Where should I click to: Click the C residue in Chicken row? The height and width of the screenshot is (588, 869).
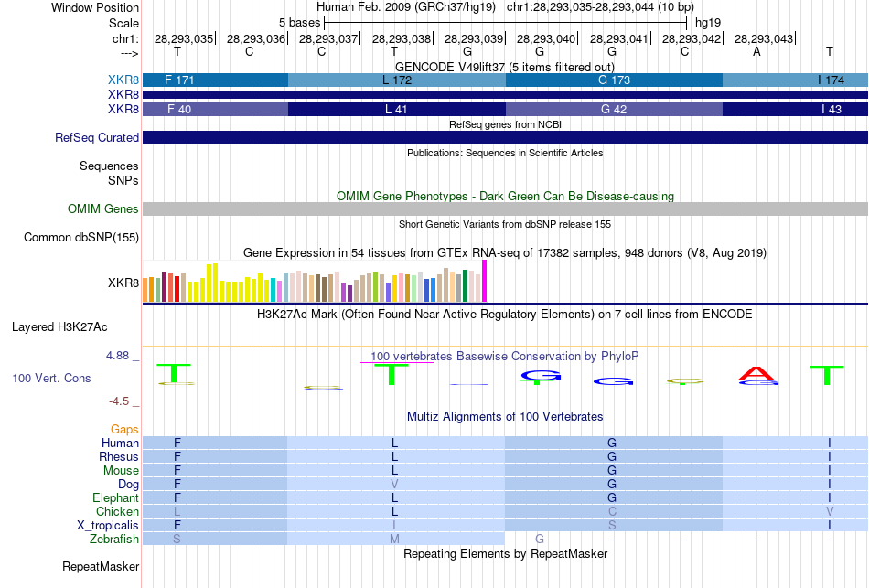pyautogui.click(x=612, y=511)
